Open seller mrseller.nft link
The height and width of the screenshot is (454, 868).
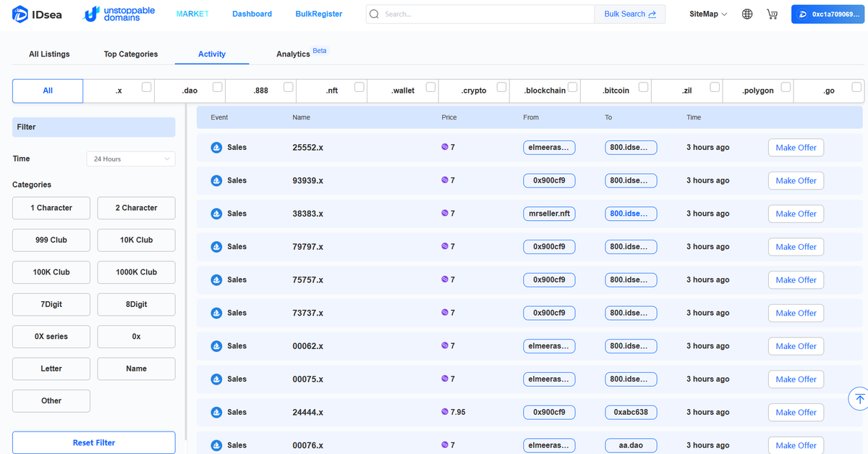coord(549,214)
